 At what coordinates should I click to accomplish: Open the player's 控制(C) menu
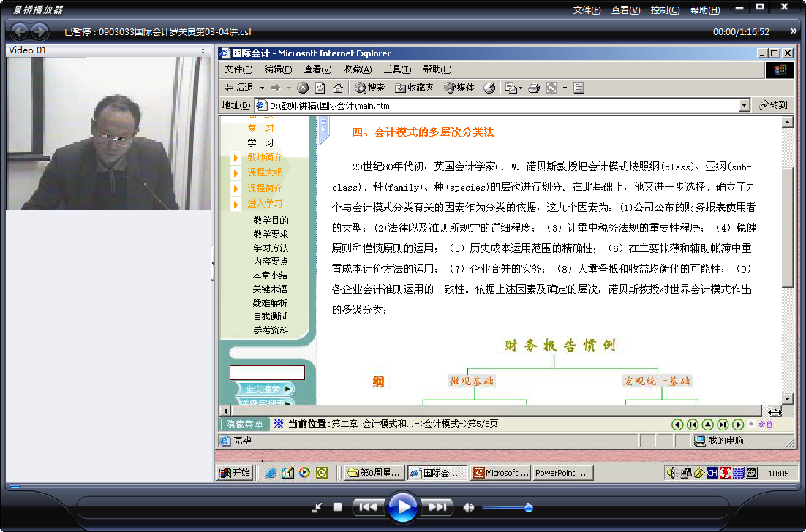(665, 9)
